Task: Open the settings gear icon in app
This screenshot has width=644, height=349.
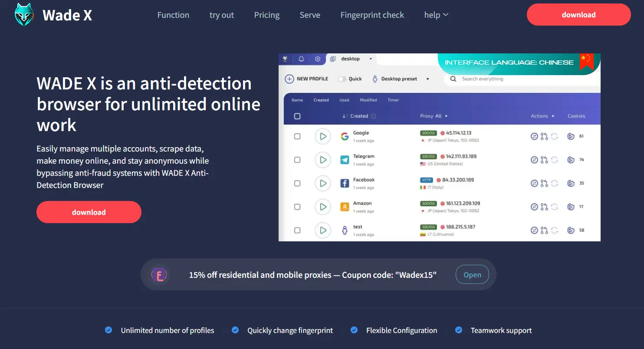Action: click(x=318, y=59)
